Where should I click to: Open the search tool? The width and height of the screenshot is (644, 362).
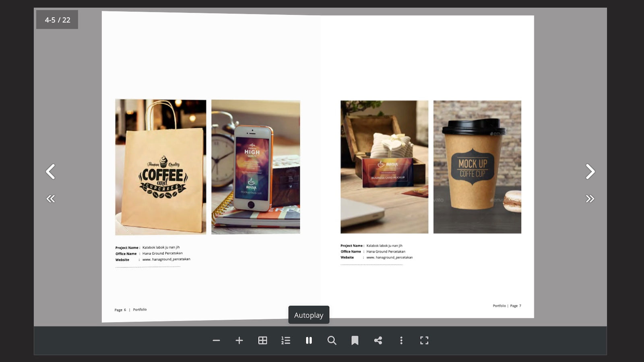point(332,340)
